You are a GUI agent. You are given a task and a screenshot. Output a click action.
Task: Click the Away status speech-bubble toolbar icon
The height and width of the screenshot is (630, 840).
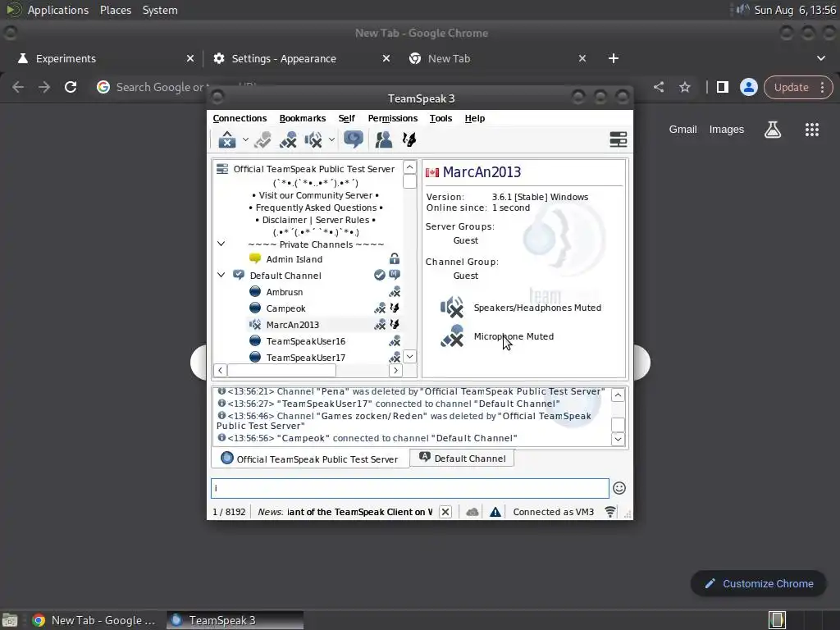(x=354, y=139)
